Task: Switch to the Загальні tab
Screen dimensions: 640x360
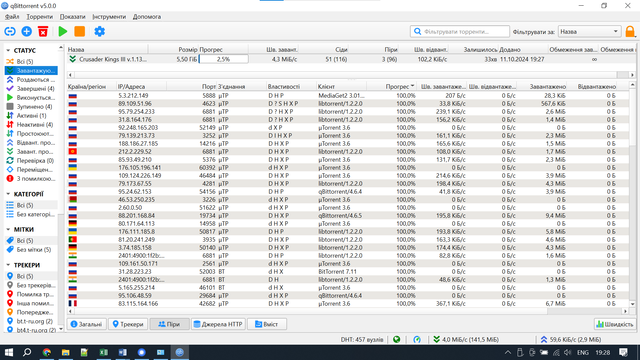Action: point(86,324)
